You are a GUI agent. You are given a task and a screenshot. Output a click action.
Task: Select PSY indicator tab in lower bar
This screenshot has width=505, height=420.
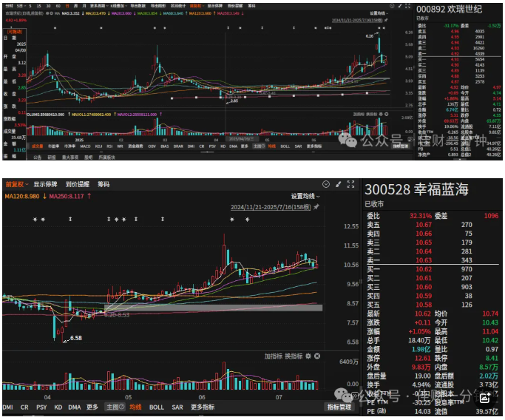pyautogui.click(x=41, y=407)
